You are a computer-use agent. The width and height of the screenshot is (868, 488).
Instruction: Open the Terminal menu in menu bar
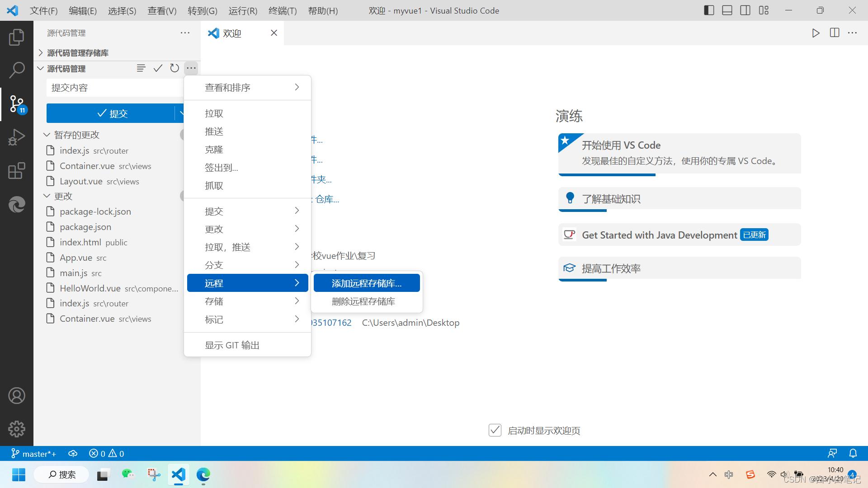[x=283, y=10]
